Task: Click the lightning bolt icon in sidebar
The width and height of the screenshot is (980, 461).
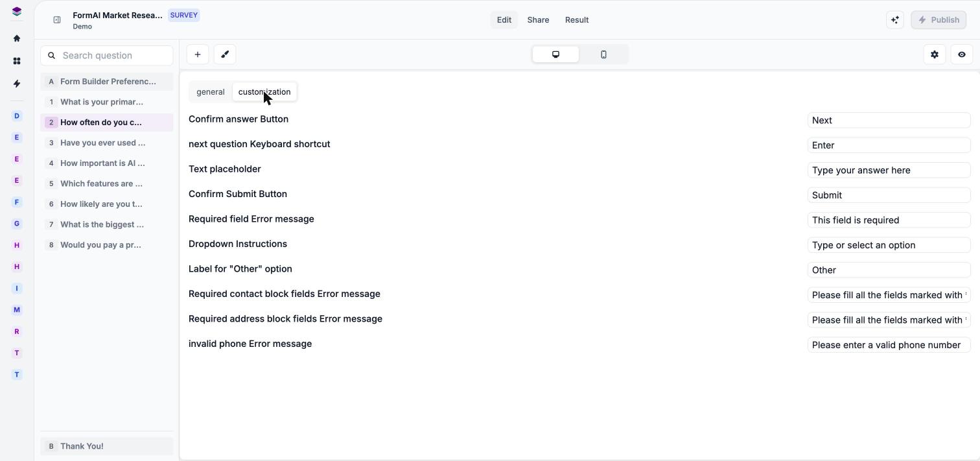Action: [17, 84]
